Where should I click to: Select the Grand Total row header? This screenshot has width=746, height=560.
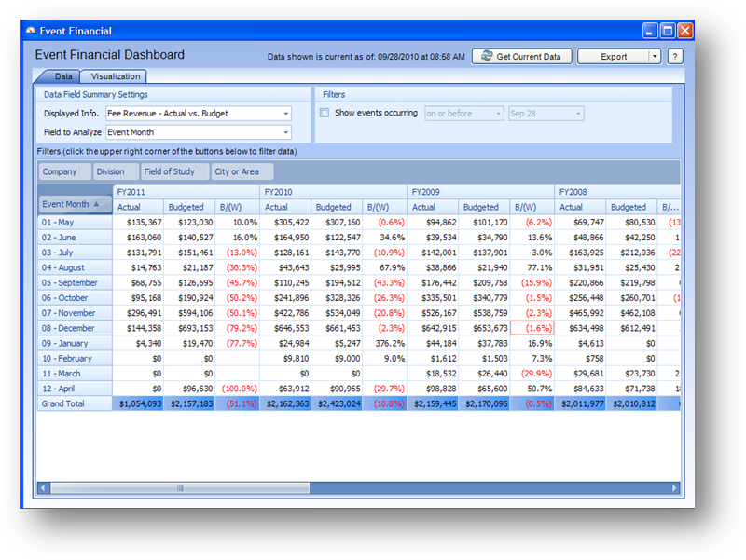tap(75, 403)
